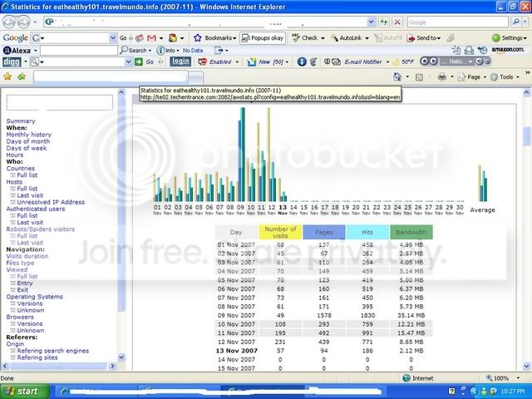Click the main page scroll up arrow

pyautogui.click(x=526, y=92)
